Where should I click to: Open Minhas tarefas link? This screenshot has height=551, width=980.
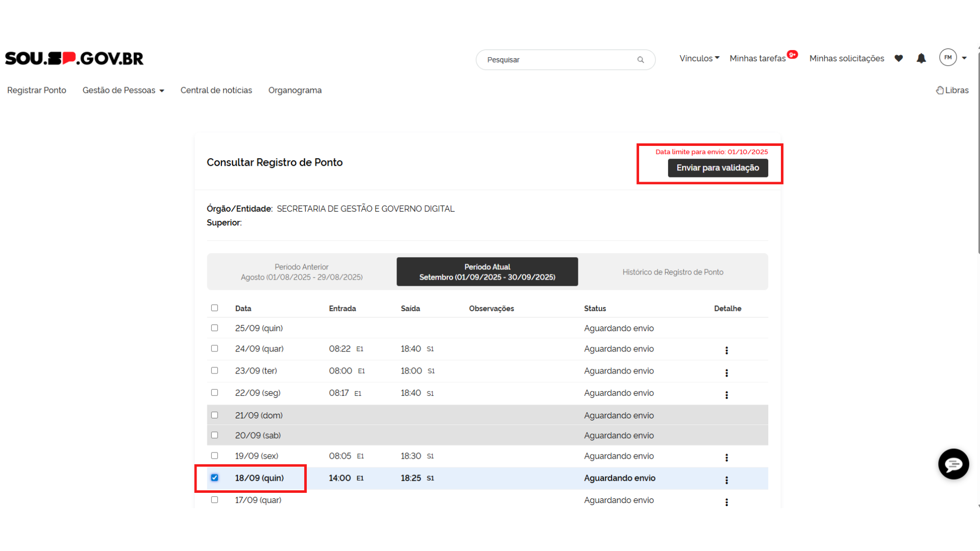757,59
